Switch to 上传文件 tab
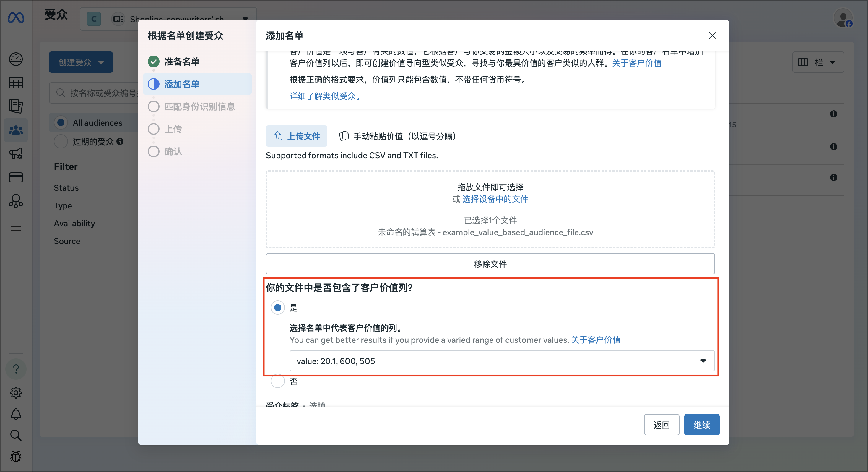Screen dimensions: 868x472 pos(297,136)
